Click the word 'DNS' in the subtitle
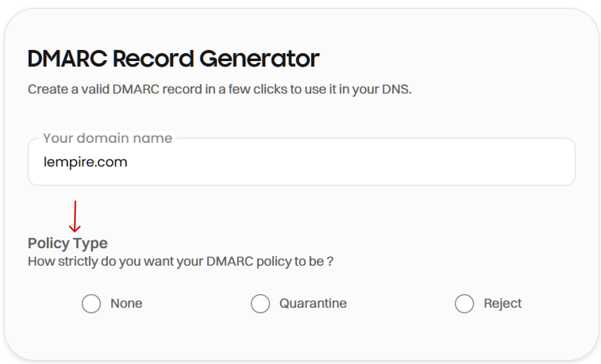 395,89
